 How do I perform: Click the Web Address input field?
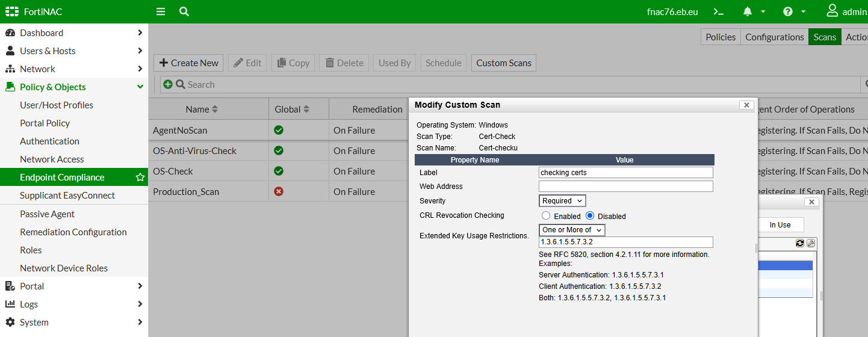pyautogui.click(x=626, y=187)
